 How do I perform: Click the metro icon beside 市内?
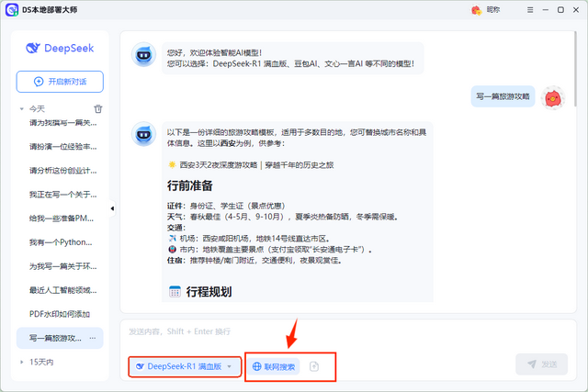click(x=172, y=249)
